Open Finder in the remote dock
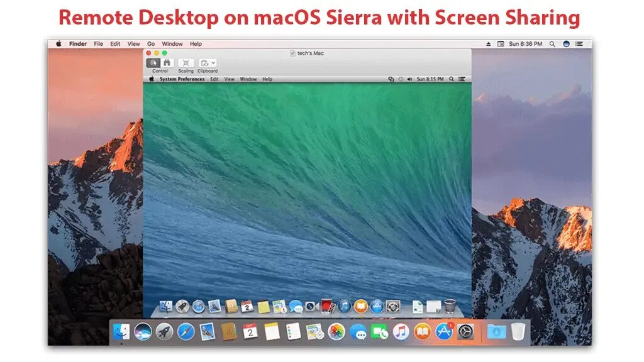 coord(166,306)
